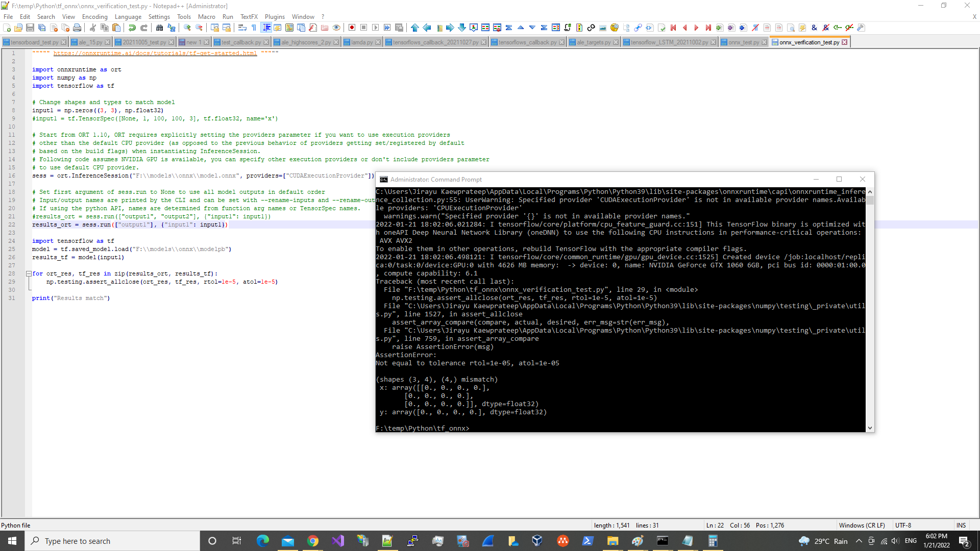
Task: Click the red next arrow icon
Action: [697, 28]
